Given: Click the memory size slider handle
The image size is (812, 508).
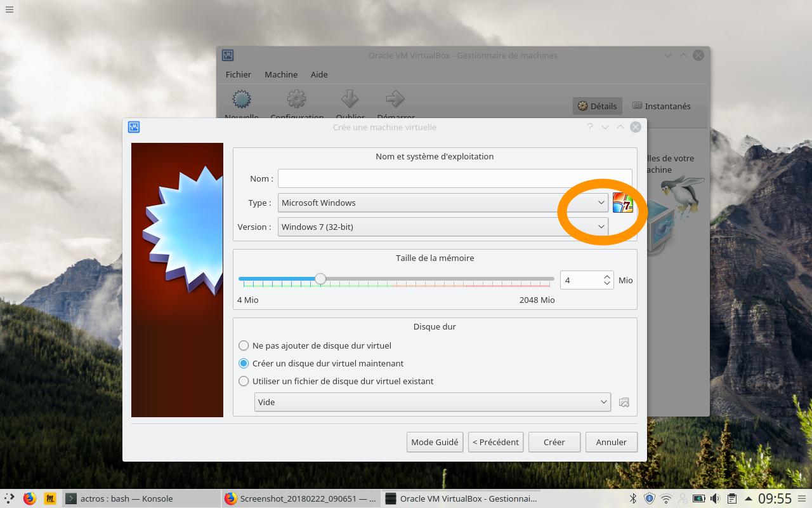Looking at the screenshot, I should (x=320, y=279).
